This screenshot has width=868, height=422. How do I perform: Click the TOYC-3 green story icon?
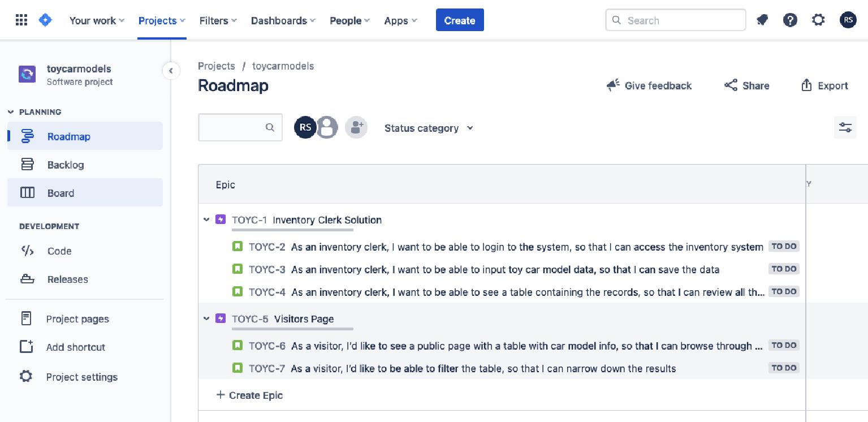237,269
